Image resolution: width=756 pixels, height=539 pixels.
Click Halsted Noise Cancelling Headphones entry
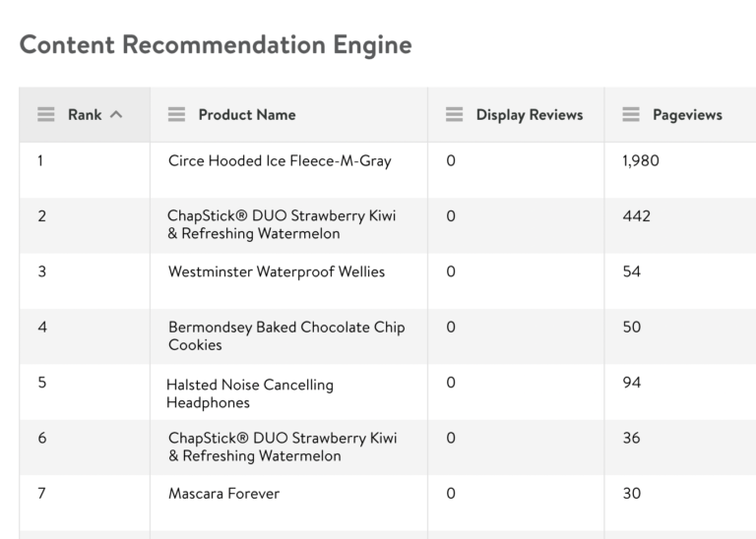click(250, 393)
